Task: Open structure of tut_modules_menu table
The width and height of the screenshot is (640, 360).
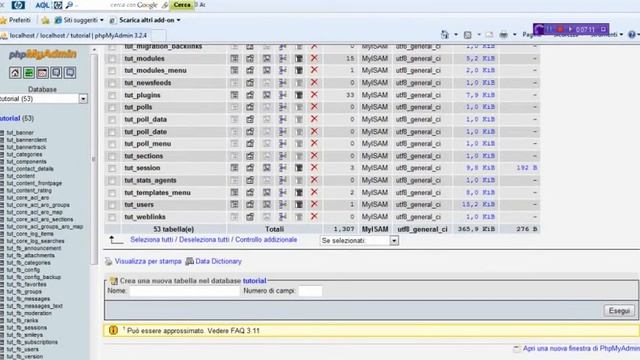Action: 250,71
